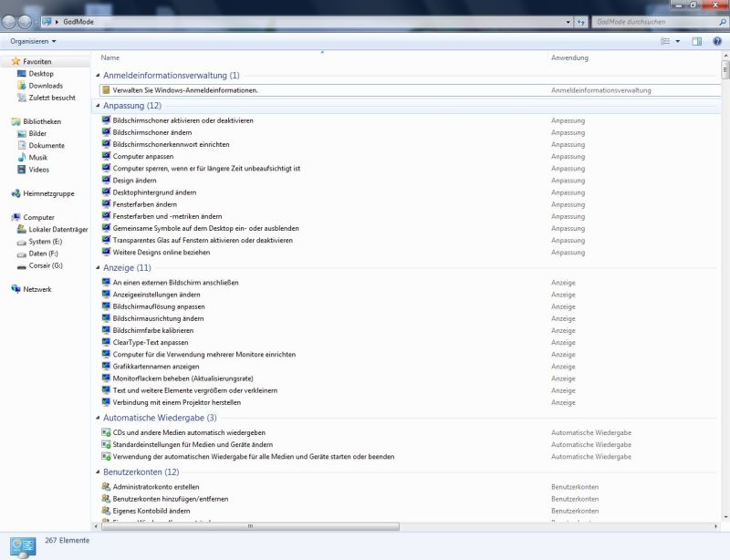Open Downloads in the navigation pane
This screenshot has height=560, width=730.
point(45,86)
